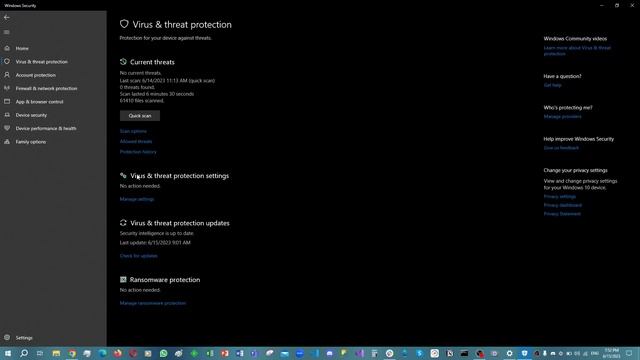
Task: Click the Device security laptop icon
Action: point(7,115)
